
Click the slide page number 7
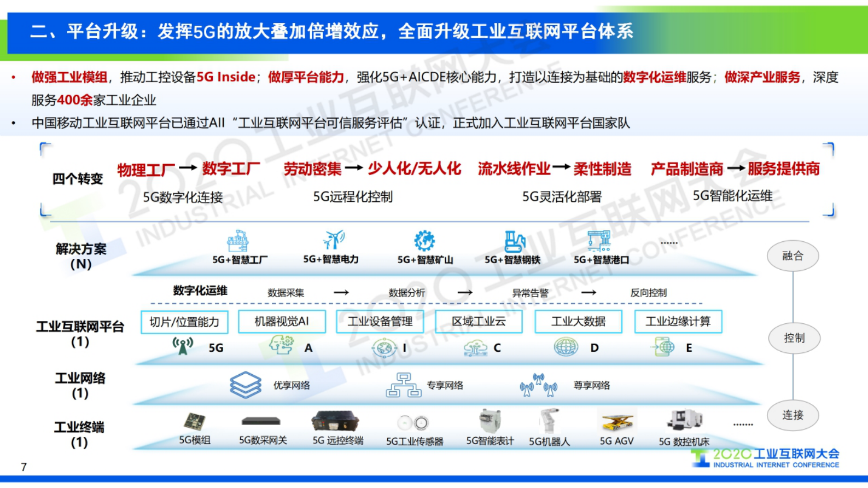24,467
